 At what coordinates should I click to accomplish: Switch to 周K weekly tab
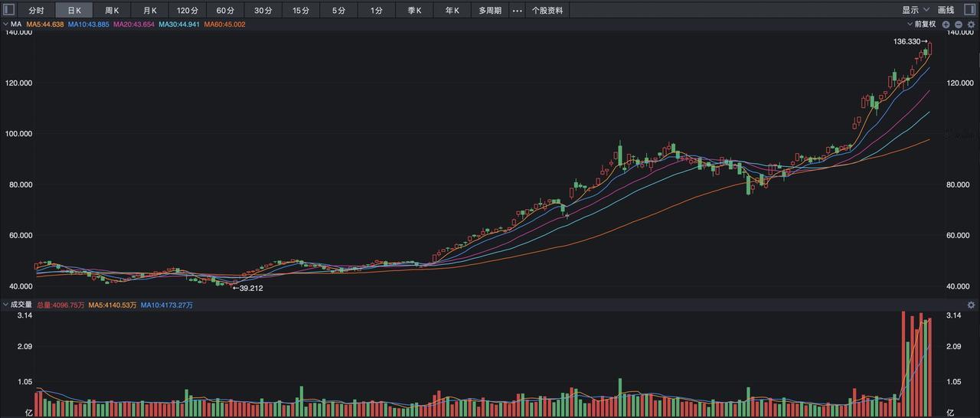(112, 11)
